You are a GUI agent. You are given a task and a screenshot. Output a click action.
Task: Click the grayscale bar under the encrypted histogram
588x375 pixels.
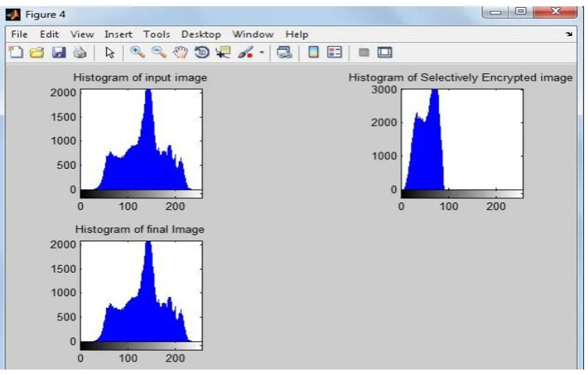pyautogui.click(x=462, y=194)
